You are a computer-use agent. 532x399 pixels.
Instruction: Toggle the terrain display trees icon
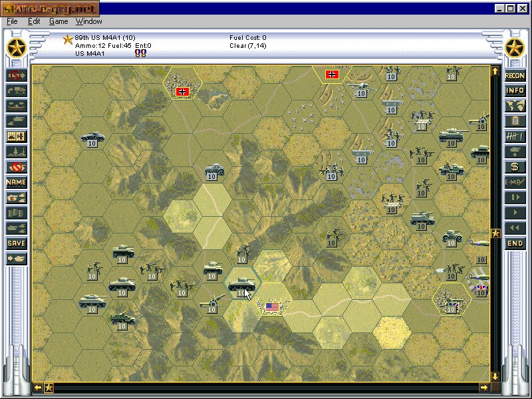click(16, 152)
